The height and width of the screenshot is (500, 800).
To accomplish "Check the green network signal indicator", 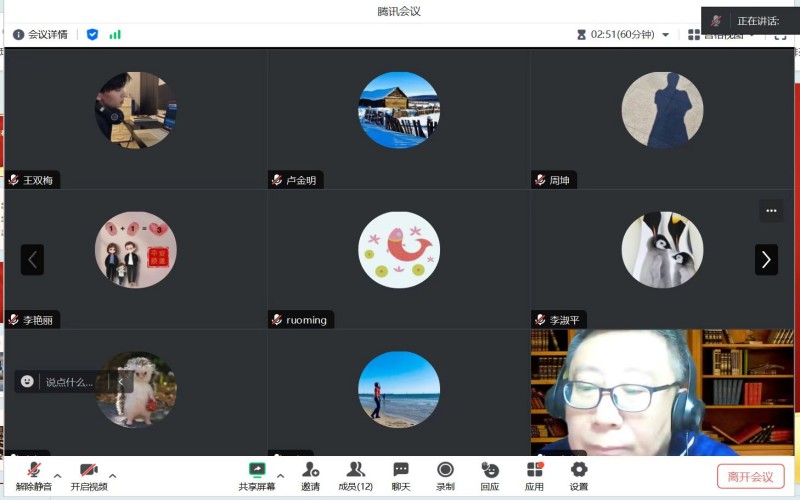I will (x=115, y=34).
